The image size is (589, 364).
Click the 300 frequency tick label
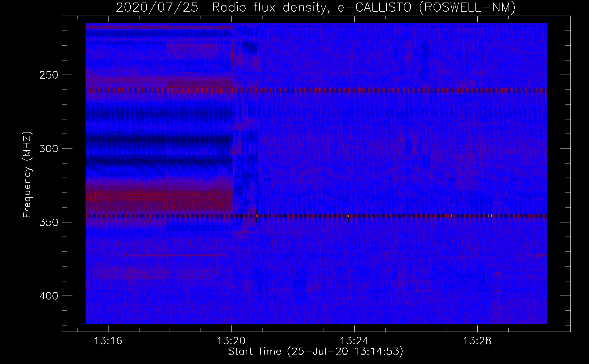48,149
